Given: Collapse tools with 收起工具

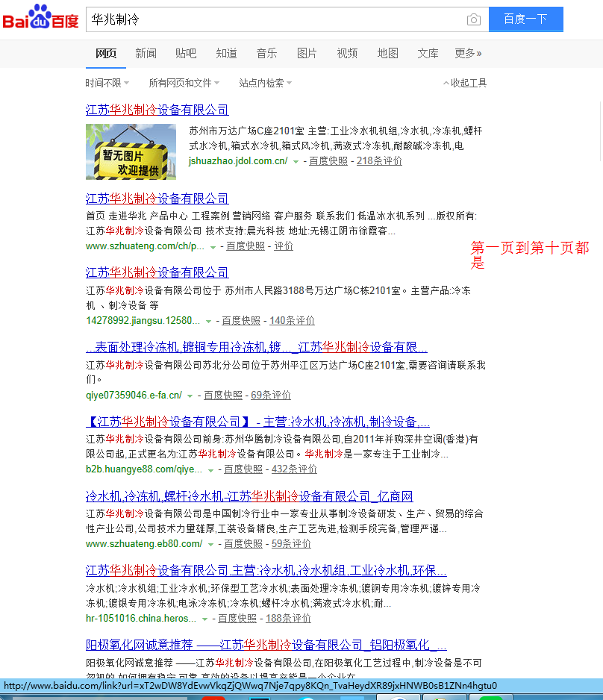Looking at the screenshot, I should (x=465, y=83).
